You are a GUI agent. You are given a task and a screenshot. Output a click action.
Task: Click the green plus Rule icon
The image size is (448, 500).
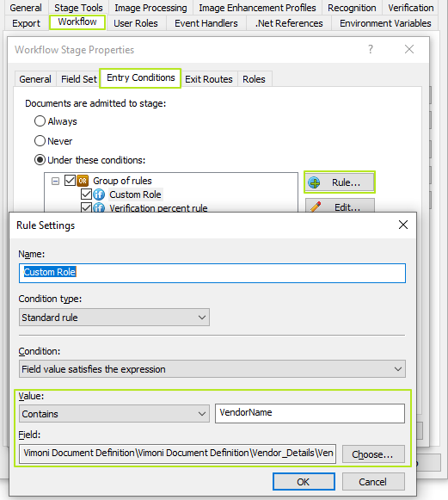314,182
